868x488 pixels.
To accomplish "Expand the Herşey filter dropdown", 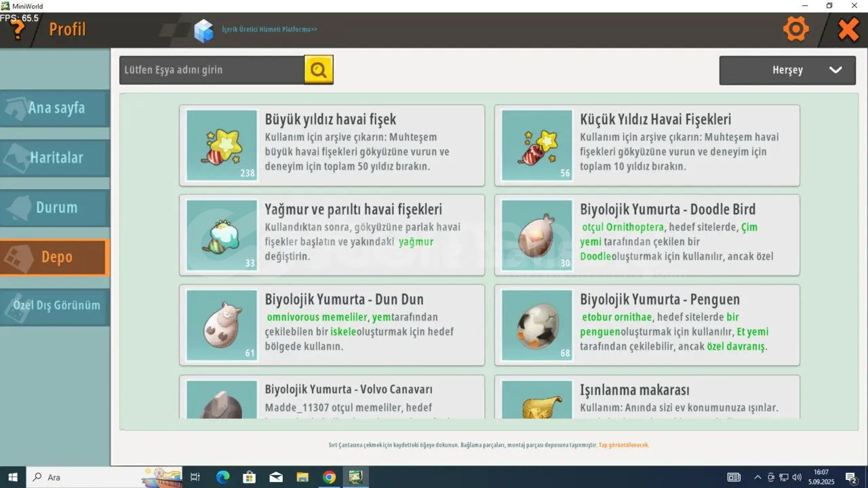I will tap(787, 70).
